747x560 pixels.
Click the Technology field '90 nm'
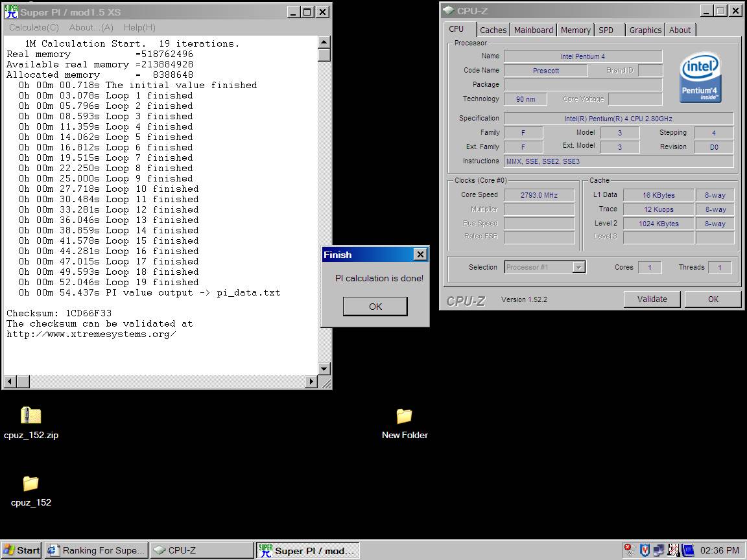click(525, 99)
